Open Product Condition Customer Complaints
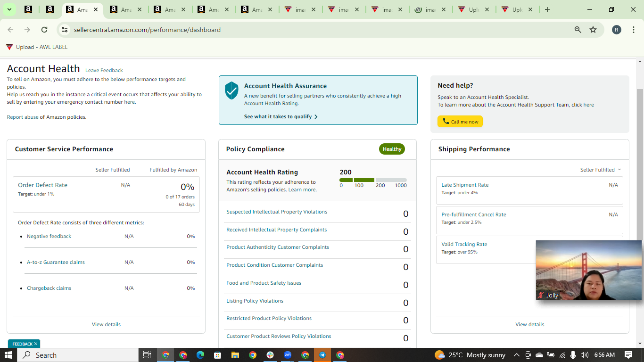The height and width of the screenshot is (362, 644). coord(275,265)
